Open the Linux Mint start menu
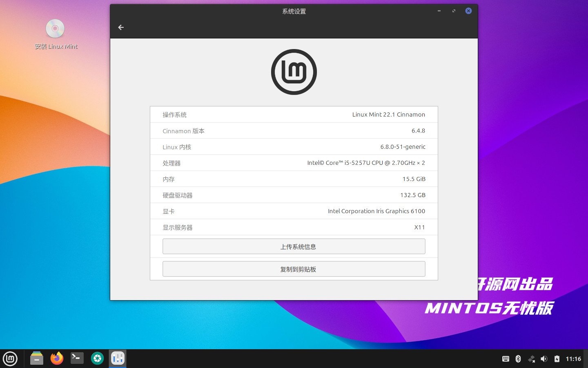The image size is (588, 368). tap(10, 359)
